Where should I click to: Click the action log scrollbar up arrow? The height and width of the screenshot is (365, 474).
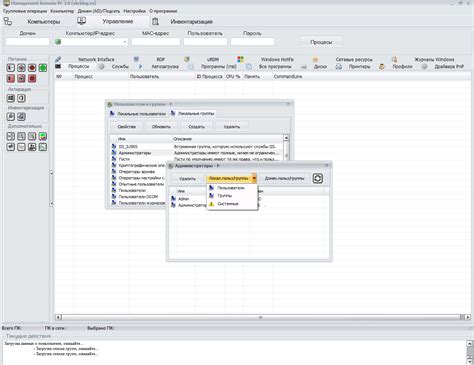(470, 343)
